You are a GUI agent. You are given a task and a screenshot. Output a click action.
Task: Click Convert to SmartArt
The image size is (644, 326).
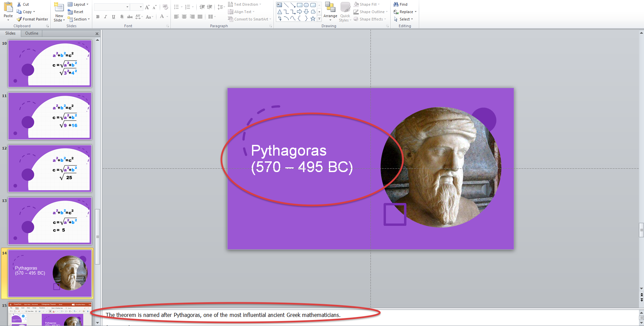point(249,19)
